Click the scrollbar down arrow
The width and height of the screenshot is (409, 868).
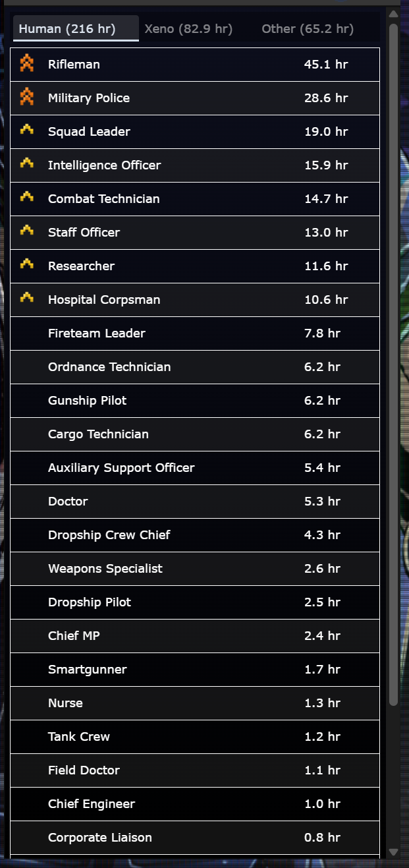[393, 852]
